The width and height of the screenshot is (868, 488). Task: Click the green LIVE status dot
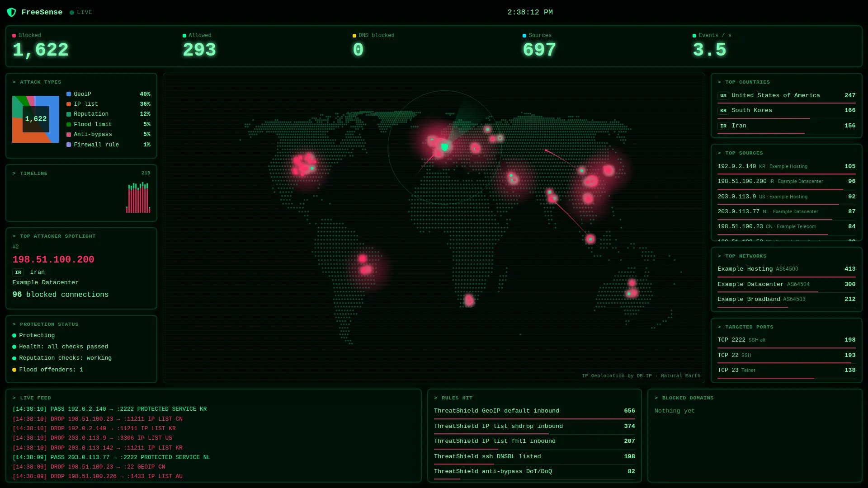point(72,13)
